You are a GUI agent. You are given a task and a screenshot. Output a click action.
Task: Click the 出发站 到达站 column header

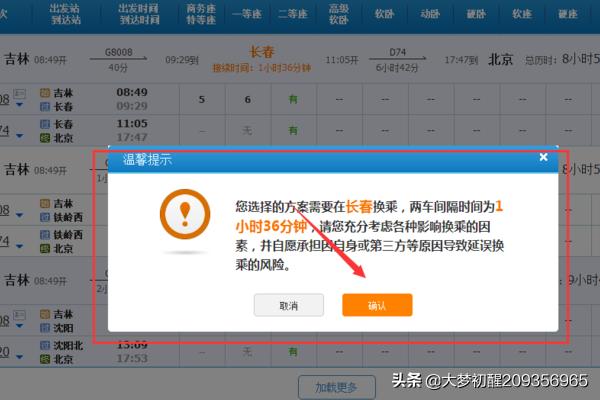point(65,14)
